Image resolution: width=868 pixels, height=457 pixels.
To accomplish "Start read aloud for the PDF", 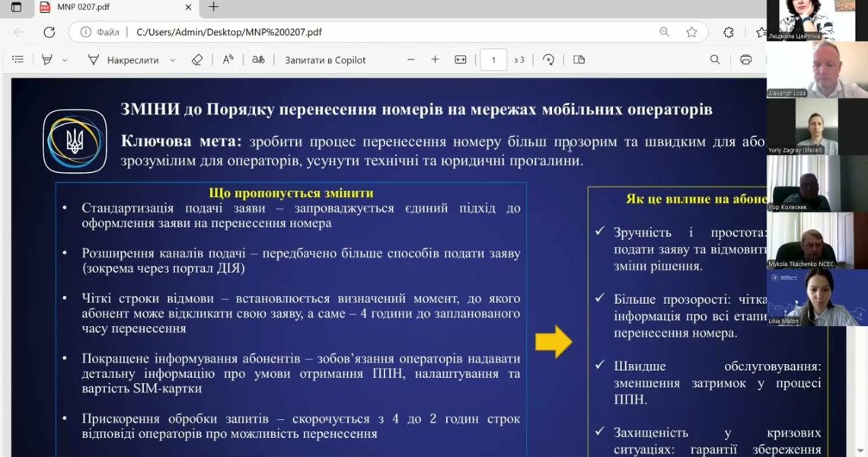I will pos(228,59).
